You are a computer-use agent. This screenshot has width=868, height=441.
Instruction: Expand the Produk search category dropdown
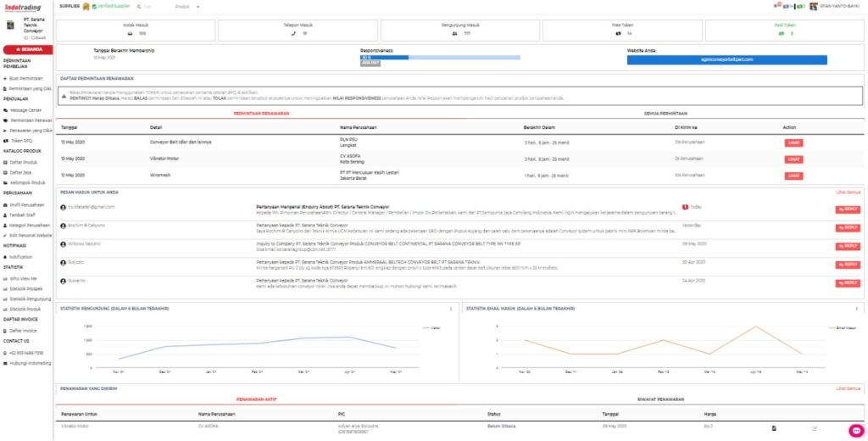(x=186, y=7)
